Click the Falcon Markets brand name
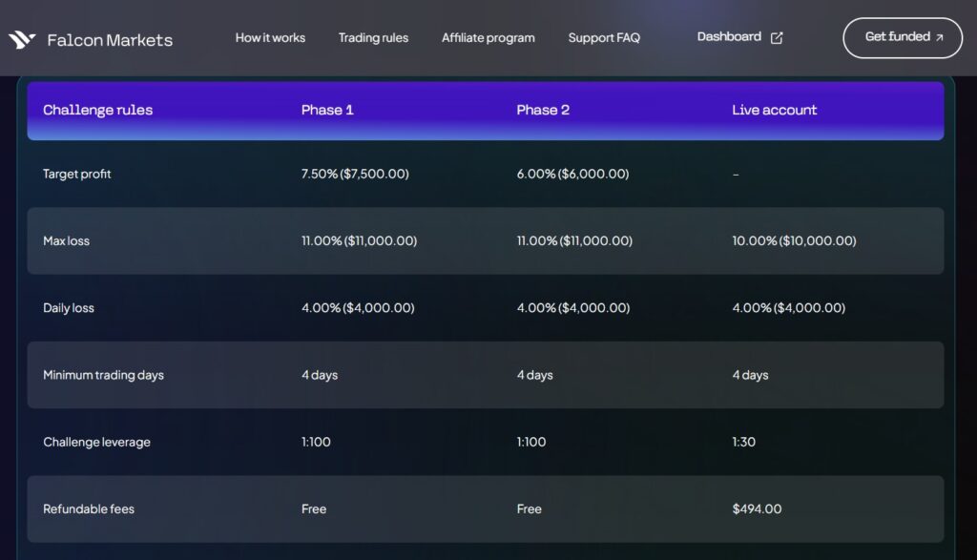The width and height of the screenshot is (977, 560). [110, 40]
